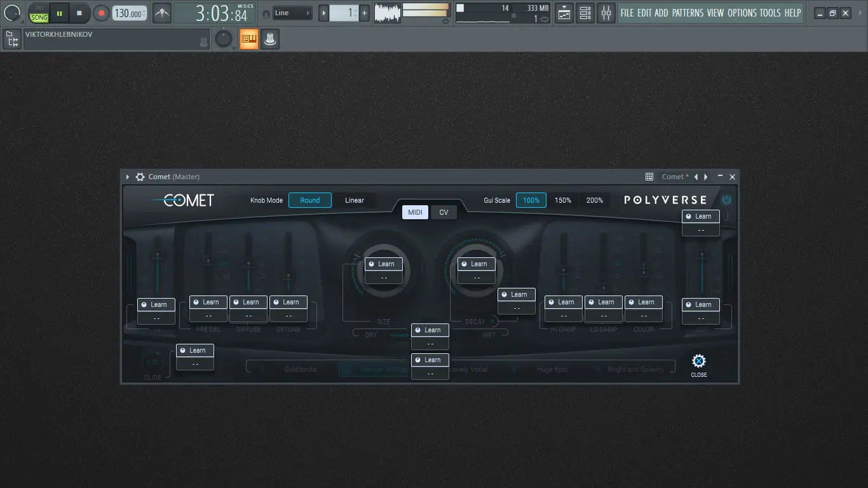The image size is (868, 488).
Task: Click the CPU and memory usage panel
Action: point(503,13)
